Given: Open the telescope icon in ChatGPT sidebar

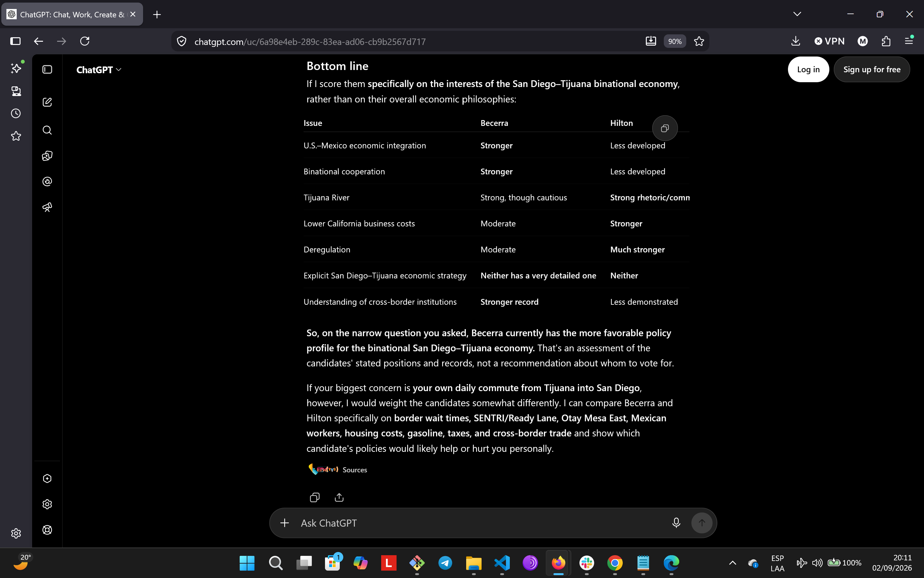Looking at the screenshot, I should (47, 207).
